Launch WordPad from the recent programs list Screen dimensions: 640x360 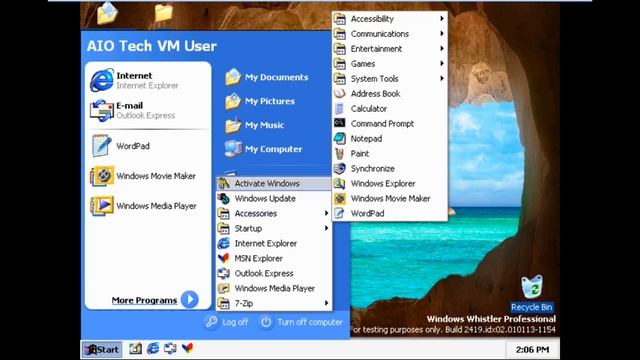(x=120, y=146)
